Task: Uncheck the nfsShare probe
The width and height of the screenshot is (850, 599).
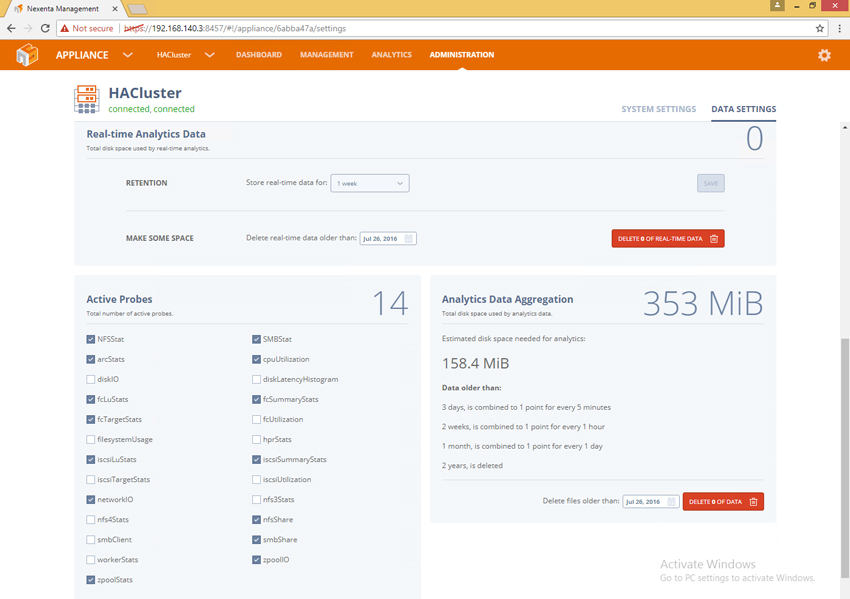Action: [256, 520]
